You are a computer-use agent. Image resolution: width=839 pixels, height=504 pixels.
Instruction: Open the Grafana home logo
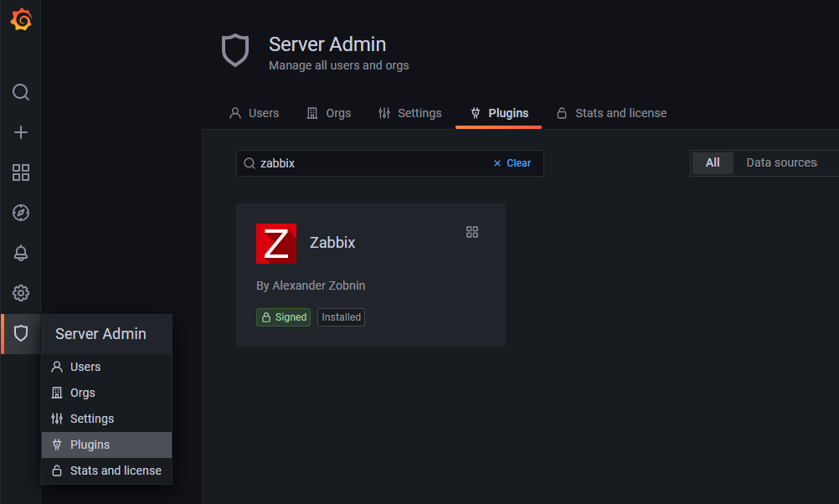coord(21,19)
